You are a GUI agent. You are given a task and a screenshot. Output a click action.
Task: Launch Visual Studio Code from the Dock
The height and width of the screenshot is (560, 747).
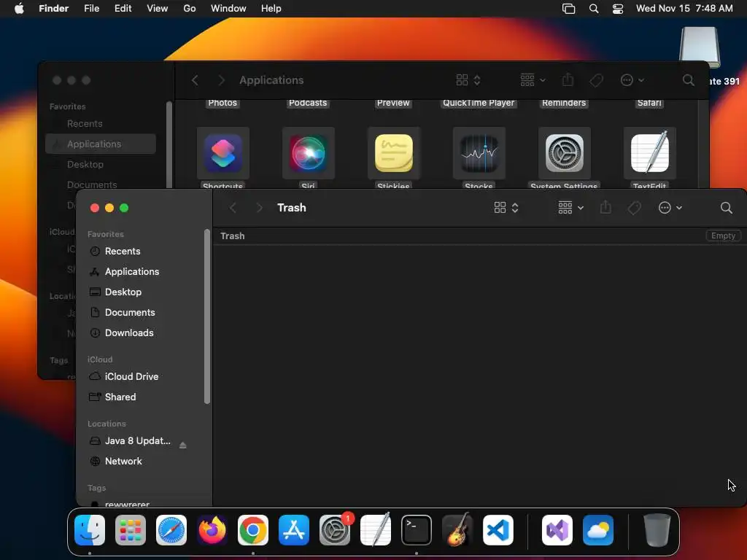(x=498, y=530)
